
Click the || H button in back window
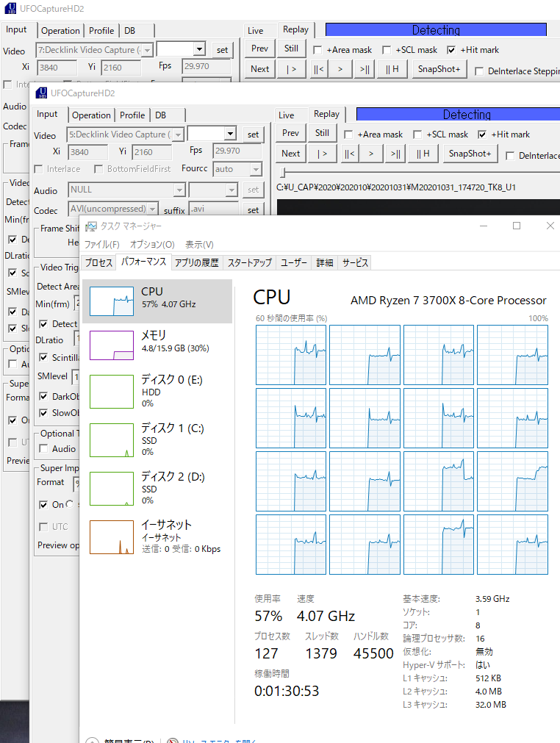pyautogui.click(x=392, y=69)
